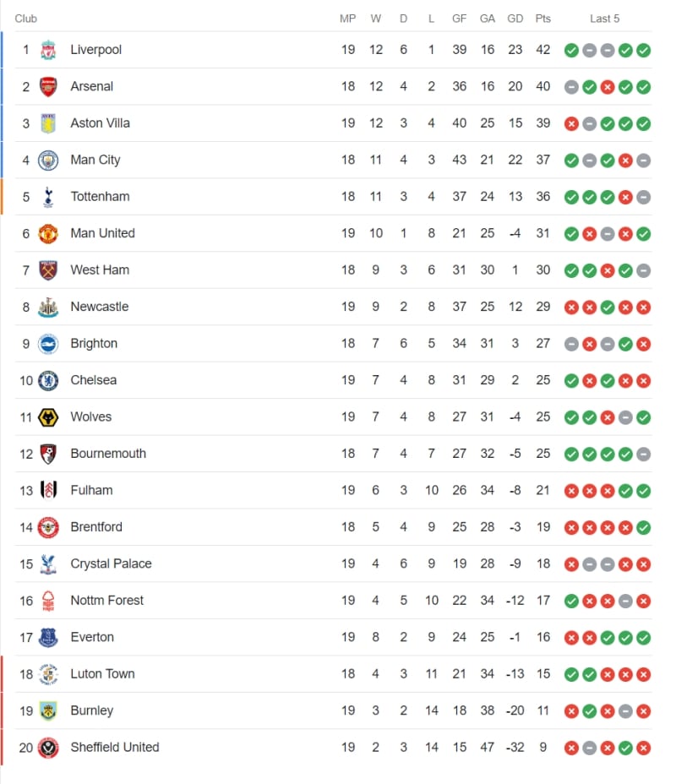The image size is (676, 784).
Task: Select the Sheffield United crest icon
Action: [x=48, y=748]
